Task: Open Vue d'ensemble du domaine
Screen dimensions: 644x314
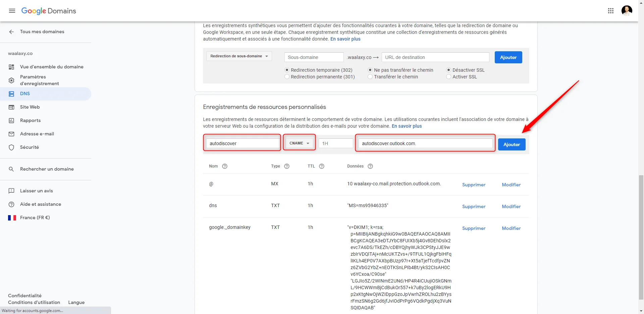Action: (52, 67)
